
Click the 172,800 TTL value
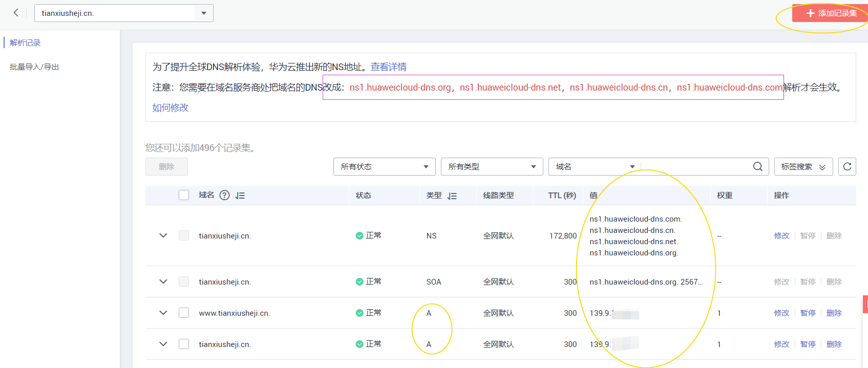[x=563, y=236]
